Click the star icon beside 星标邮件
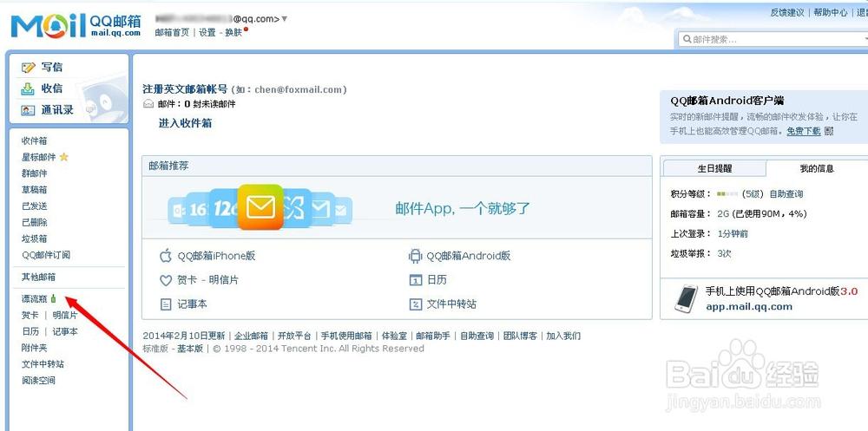The height and width of the screenshot is (431, 868). pos(63,157)
